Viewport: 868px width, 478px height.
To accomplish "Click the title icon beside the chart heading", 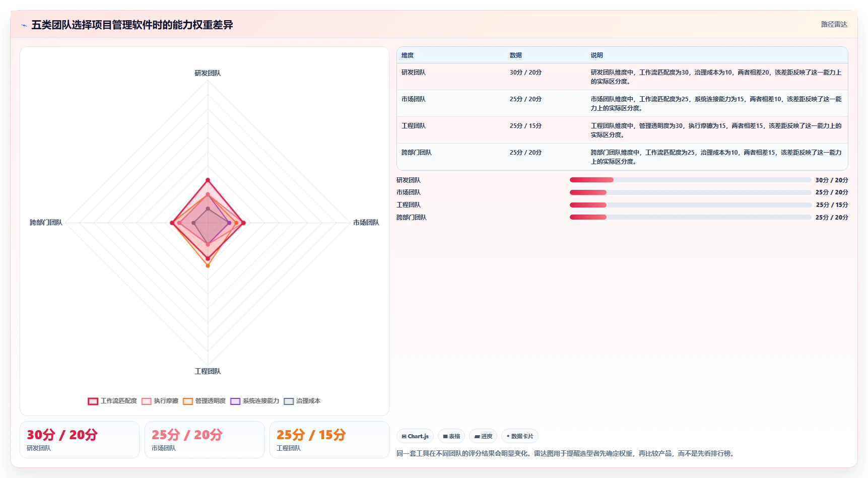I will pyautogui.click(x=24, y=25).
